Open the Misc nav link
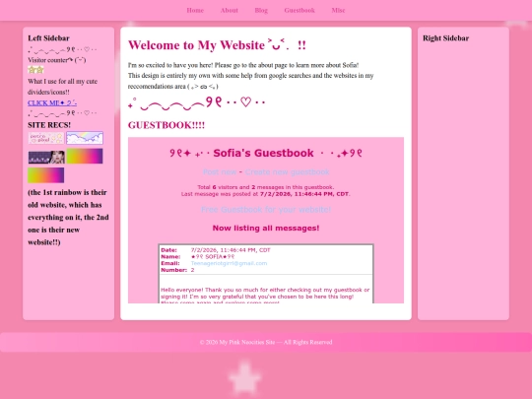The height and width of the screenshot is (399, 532). click(x=338, y=10)
